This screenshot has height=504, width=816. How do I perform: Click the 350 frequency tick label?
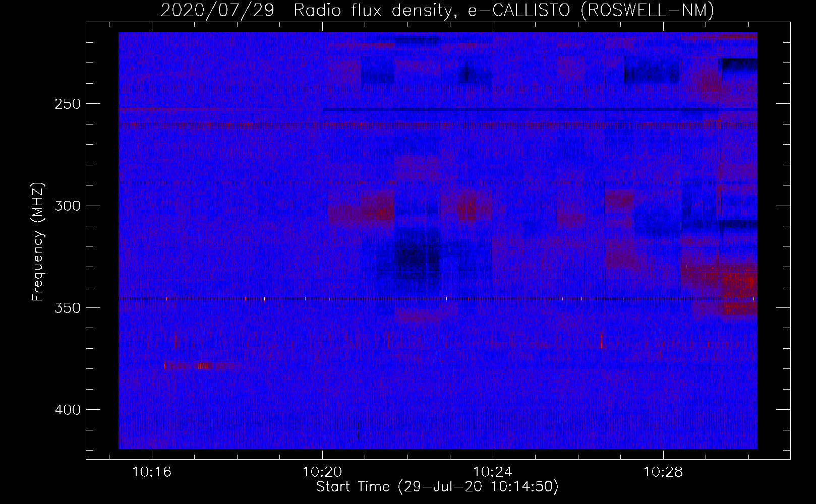tap(68, 307)
